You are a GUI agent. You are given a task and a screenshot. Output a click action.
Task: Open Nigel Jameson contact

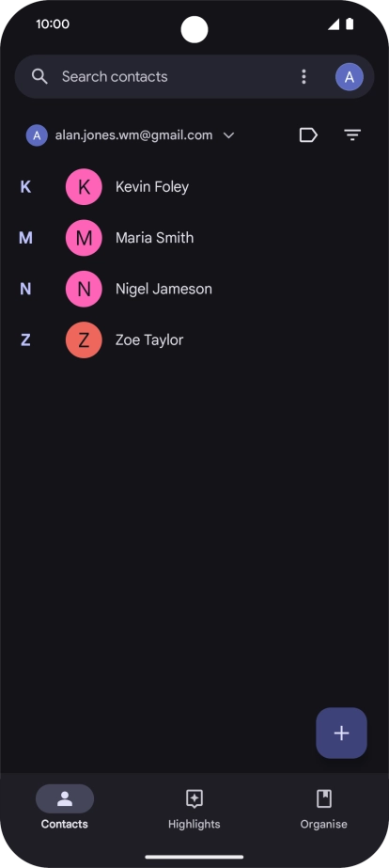[x=194, y=289]
